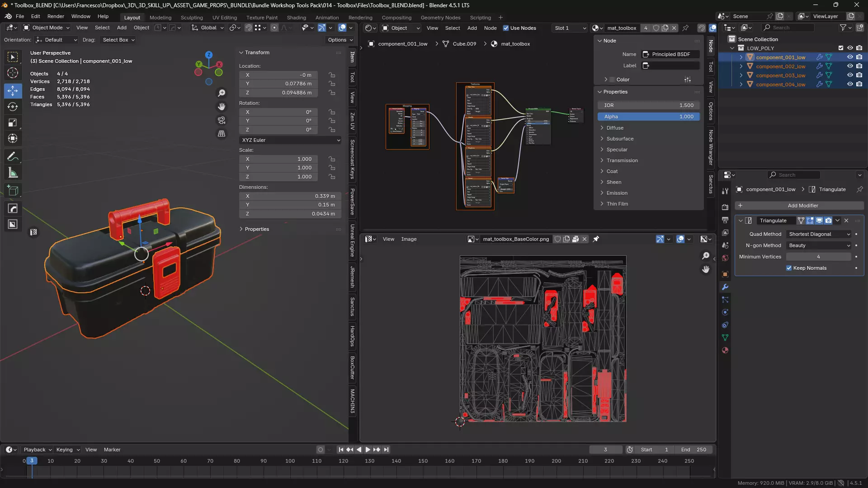Open the Node menu in shader editor header
The width and height of the screenshot is (868, 488).
tap(490, 28)
